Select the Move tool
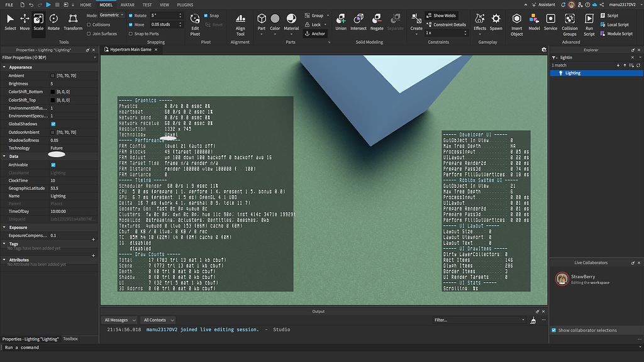This screenshot has width=644, height=362. (x=25, y=19)
